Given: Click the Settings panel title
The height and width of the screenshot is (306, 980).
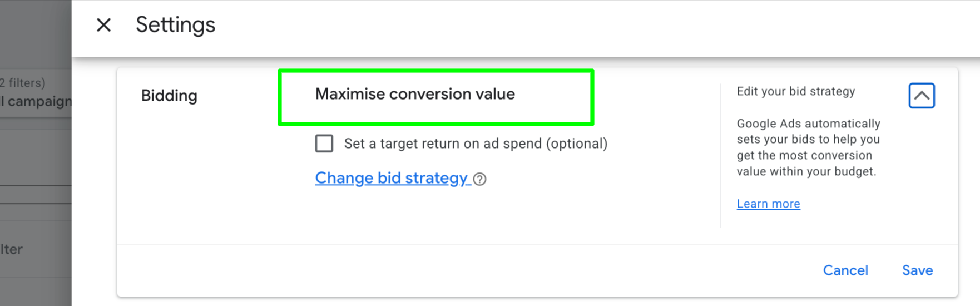Looking at the screenshot, I should (175, 25).
